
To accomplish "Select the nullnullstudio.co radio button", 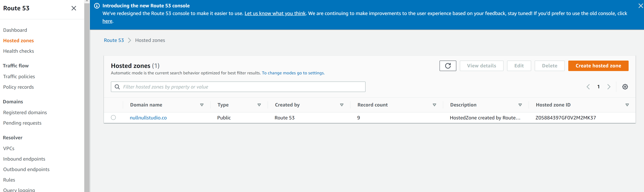I will (113, 117).
